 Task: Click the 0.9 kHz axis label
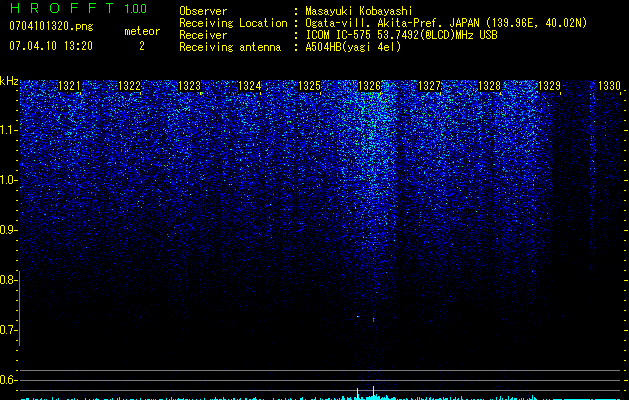pyautogui.click(x=8, y=230)
